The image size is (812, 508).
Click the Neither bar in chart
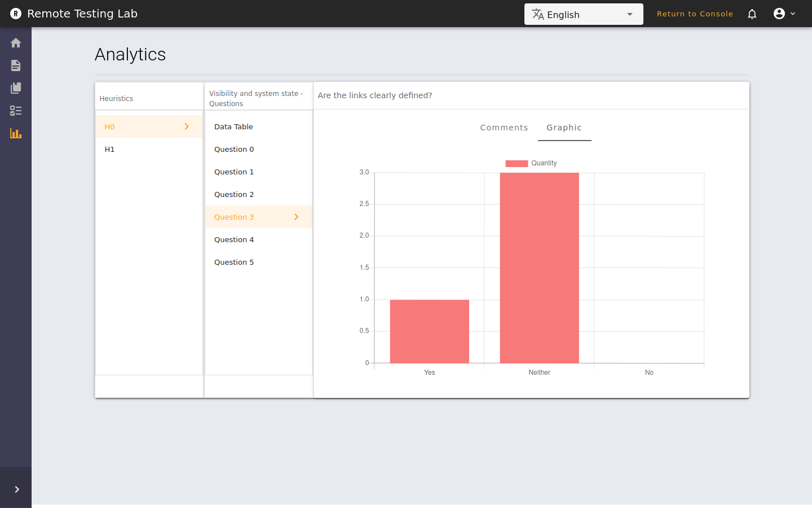[x=540, y=268]
